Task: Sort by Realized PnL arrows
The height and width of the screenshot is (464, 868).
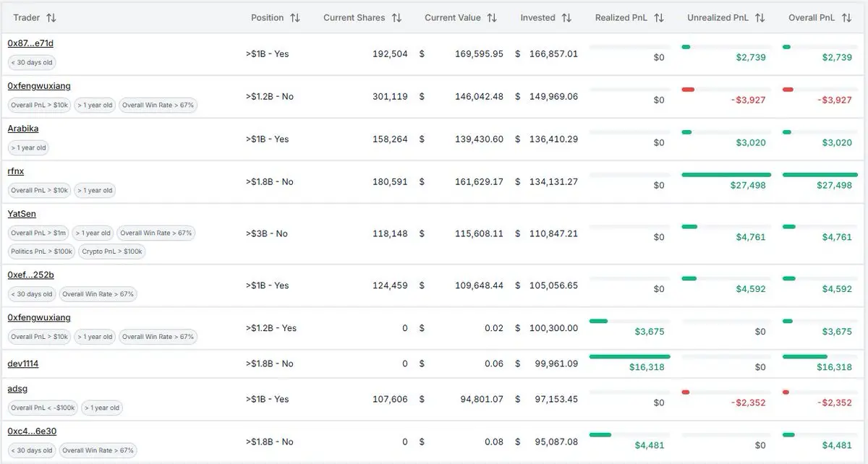Action: [x=658, y=17]
